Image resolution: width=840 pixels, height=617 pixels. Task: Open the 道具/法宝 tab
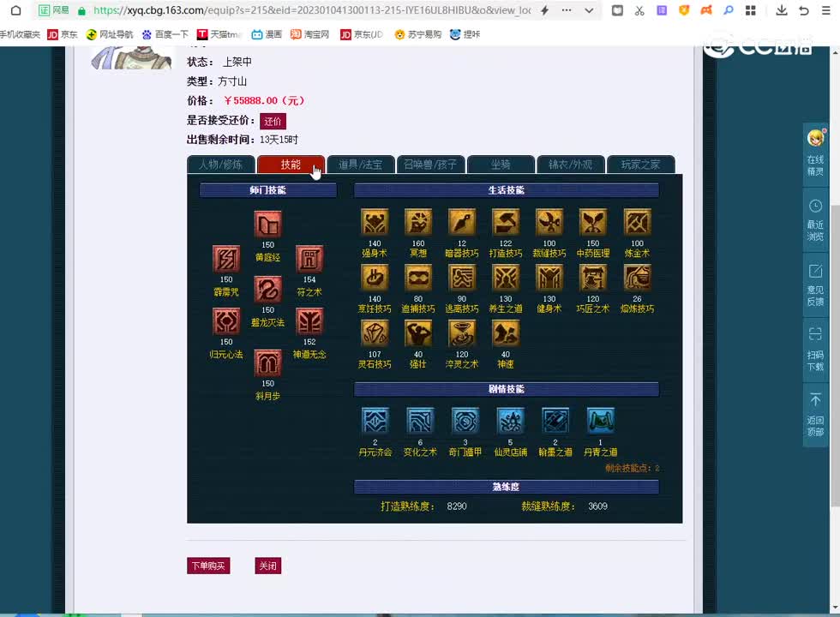361,165
